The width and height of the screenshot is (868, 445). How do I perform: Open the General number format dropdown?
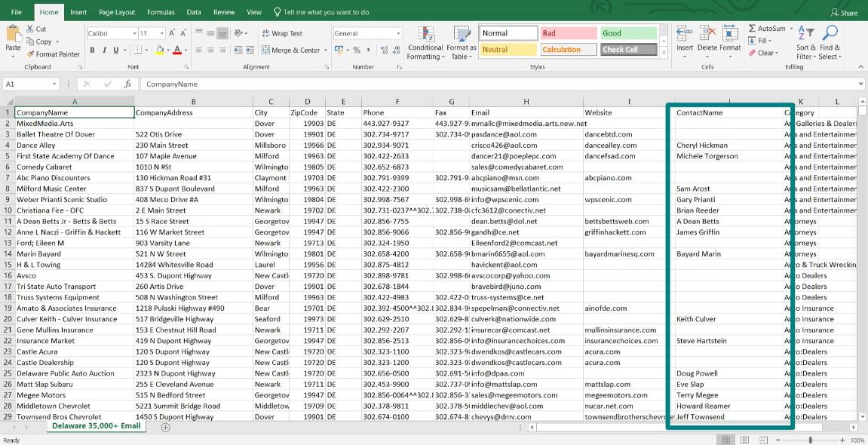(x=398, y=34)
